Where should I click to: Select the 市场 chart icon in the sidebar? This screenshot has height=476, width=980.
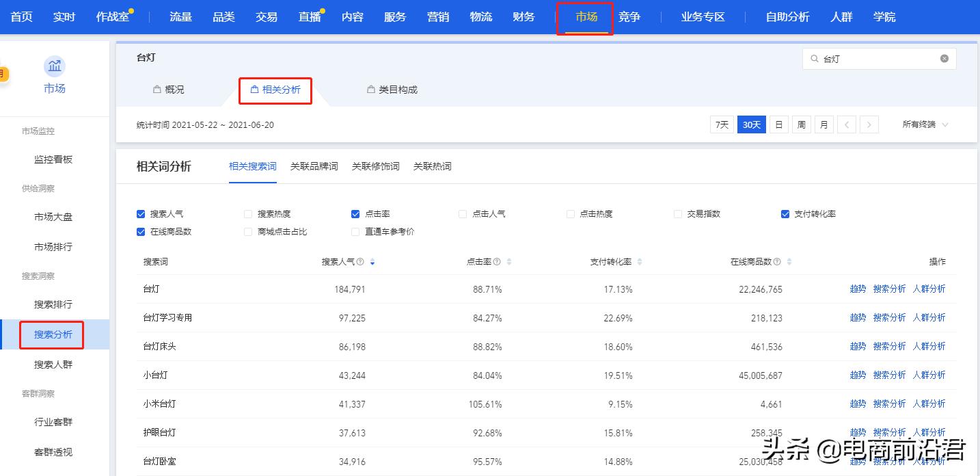point(54,66)
